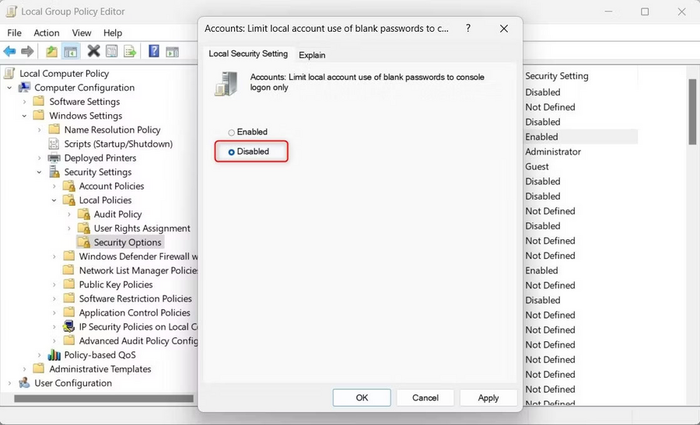The height and width of the screenshot is (425, 700).
Task: Click the Cancel button
Action: pyautogui.click(x=425, y=397)
